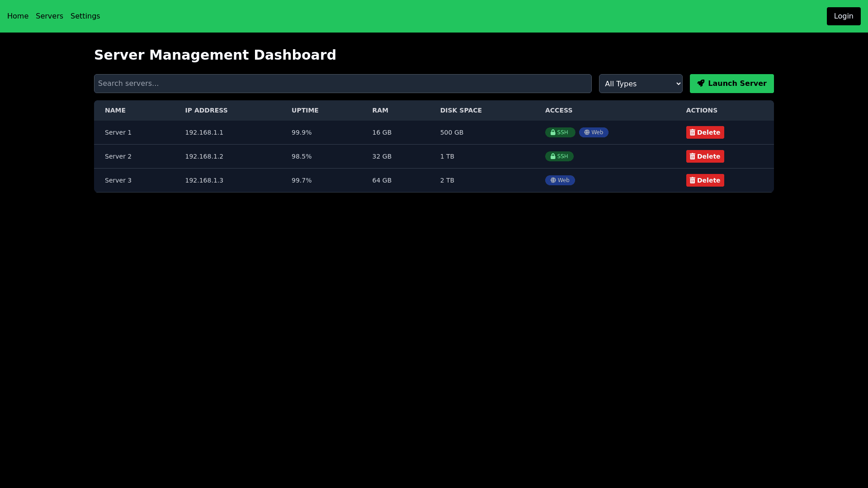Image resolution: width=868 pixels, height=488 pixels.
Task: Click trash icon in Server 3 row
Action: (692, 180)
